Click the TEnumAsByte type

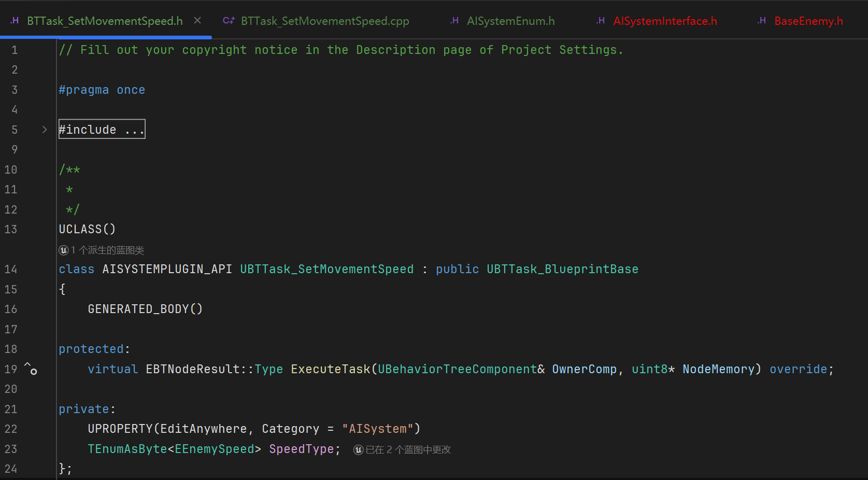click(127, 449)
